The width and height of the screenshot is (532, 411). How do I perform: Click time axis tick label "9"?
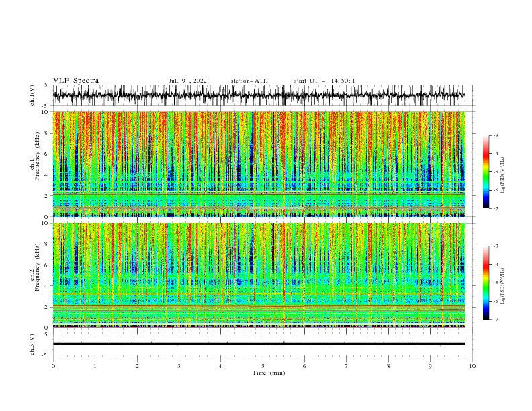coord(430,366)
